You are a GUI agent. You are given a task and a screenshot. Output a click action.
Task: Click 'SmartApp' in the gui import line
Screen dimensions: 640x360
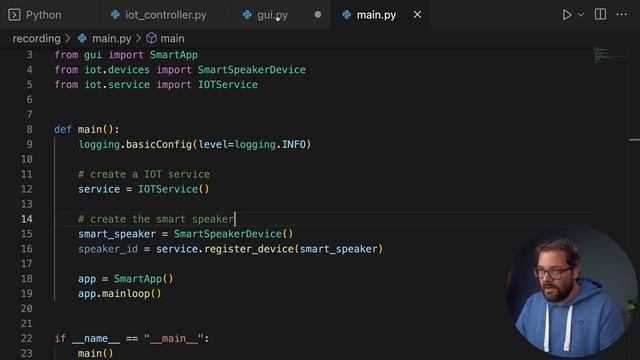[173, 55]
